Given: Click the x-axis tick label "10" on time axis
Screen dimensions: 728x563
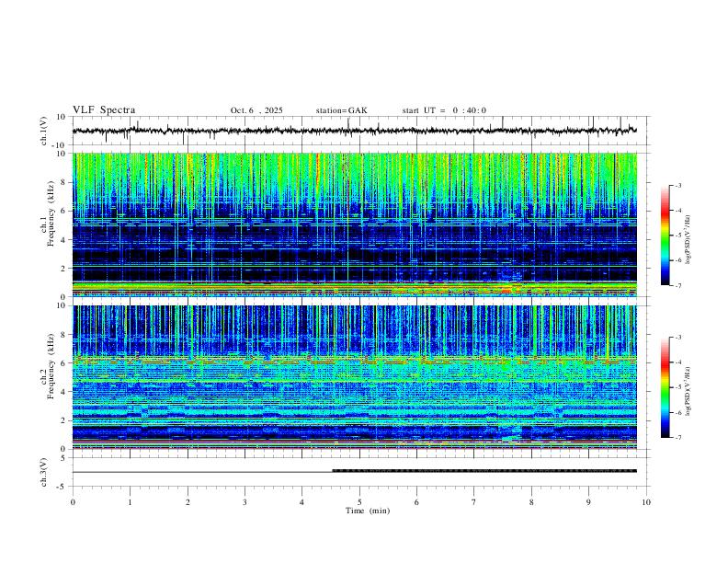Looking at the screenshot, I should (x=646, y=502).
